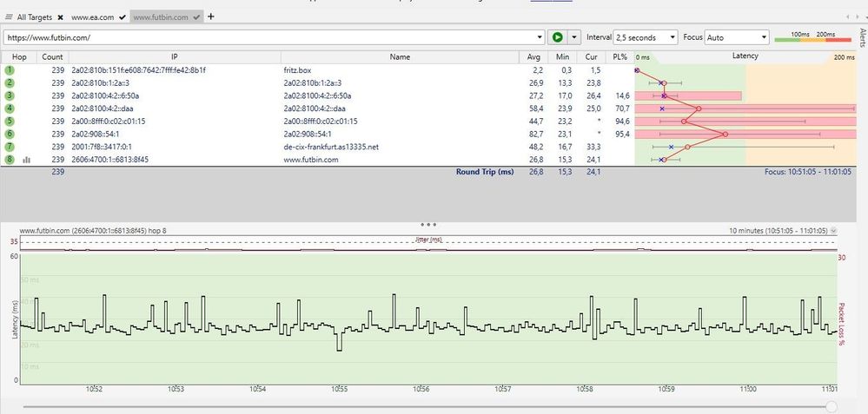Select the www.futbin.com tab
The image size is (868, 414).
click(x=161, y=17)
